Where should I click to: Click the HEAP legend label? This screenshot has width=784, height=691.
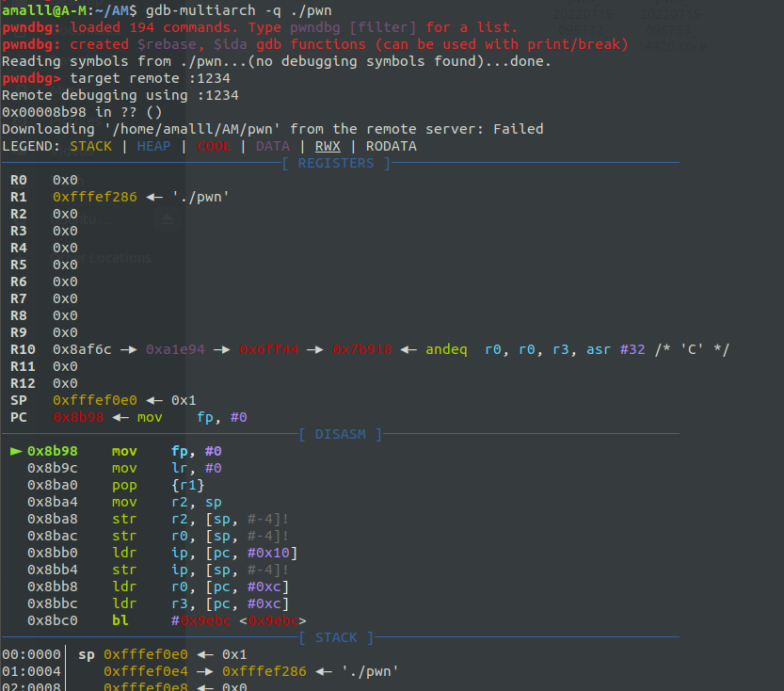(x=153, y=146)
